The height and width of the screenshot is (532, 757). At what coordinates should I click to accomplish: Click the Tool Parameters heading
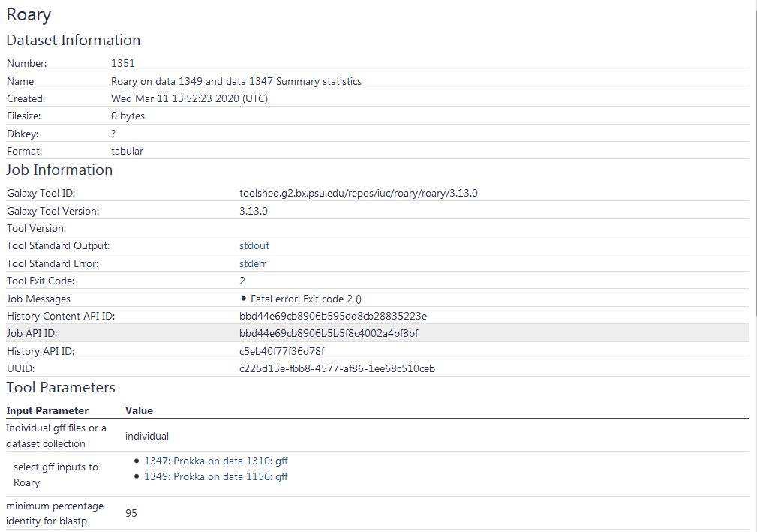click(x=61, y=388)
